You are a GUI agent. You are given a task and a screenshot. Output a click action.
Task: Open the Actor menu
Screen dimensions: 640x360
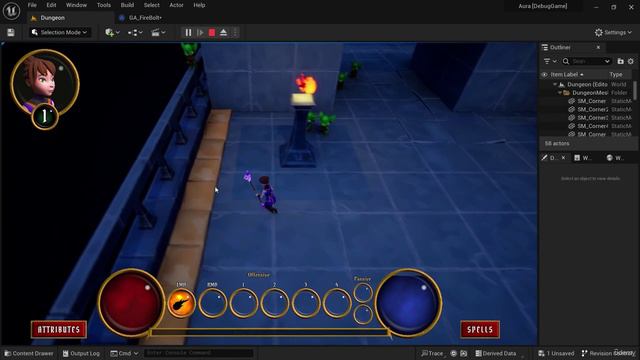pyautogui.click(x=176, y=5)
